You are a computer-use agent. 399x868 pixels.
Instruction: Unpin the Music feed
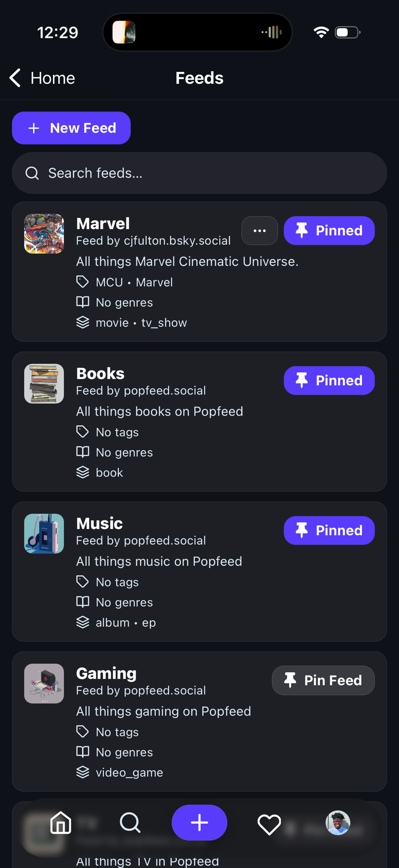[329, 530]
